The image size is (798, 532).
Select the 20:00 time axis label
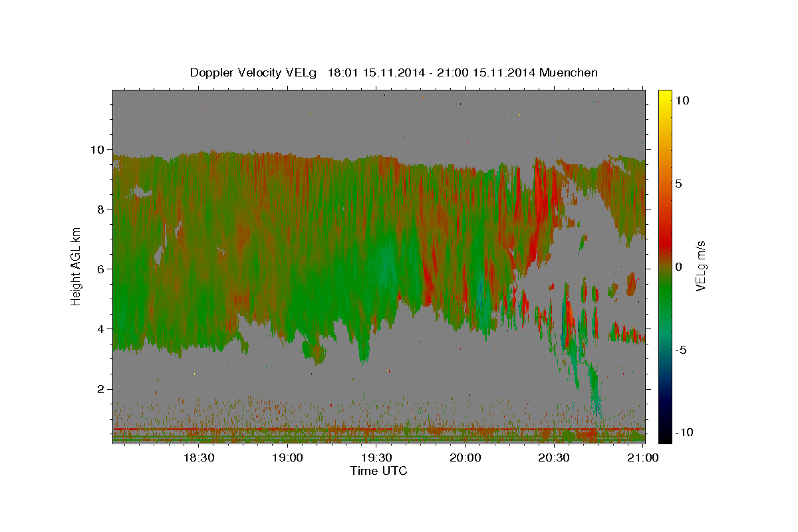tap(465, 458)
